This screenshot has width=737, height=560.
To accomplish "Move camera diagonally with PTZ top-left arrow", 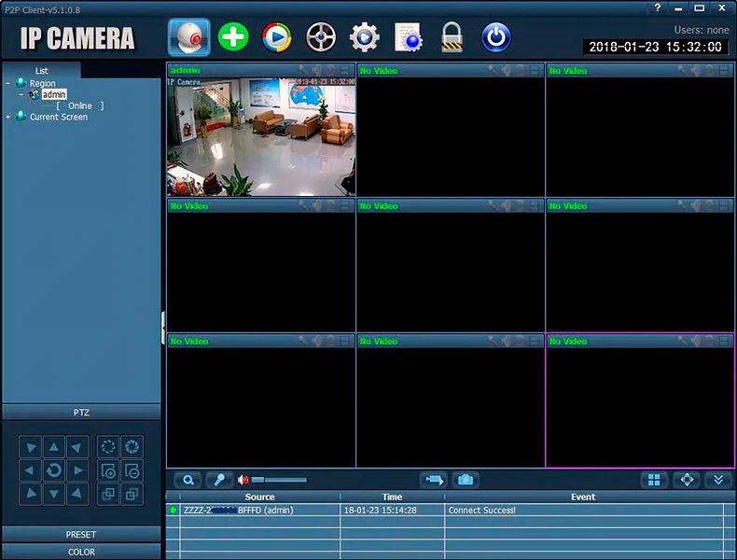I will [30, 447].
